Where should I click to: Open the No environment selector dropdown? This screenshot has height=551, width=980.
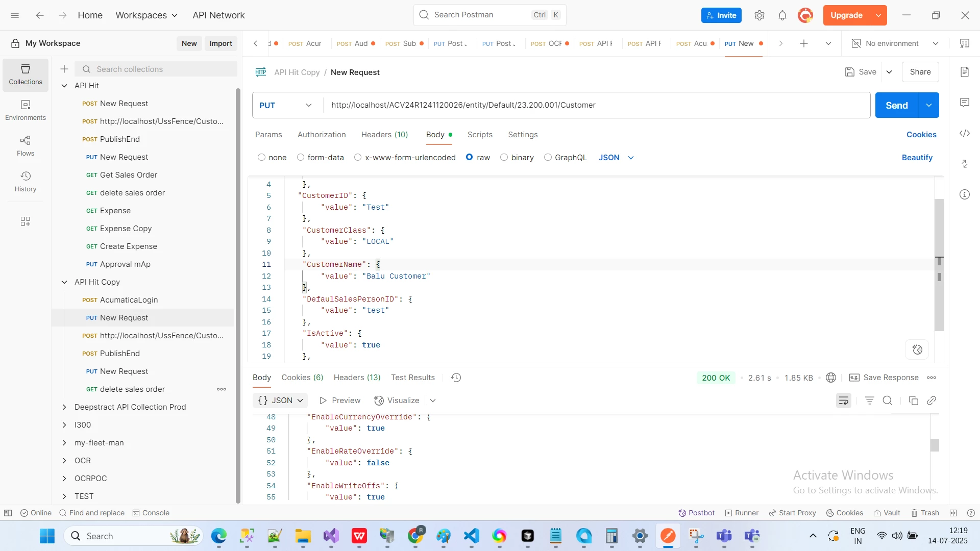[895, 43]
